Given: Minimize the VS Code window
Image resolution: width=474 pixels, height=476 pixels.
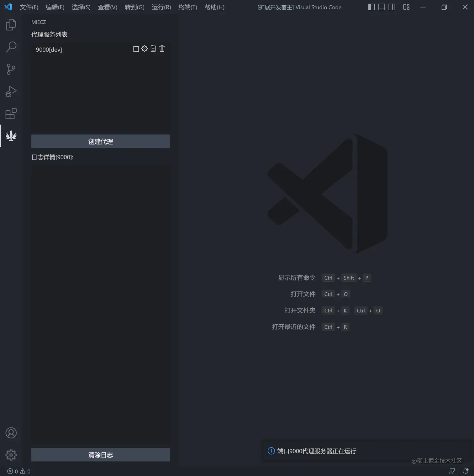Looking at the screenshot, I should pyautogui.click(x=423, y=7).
